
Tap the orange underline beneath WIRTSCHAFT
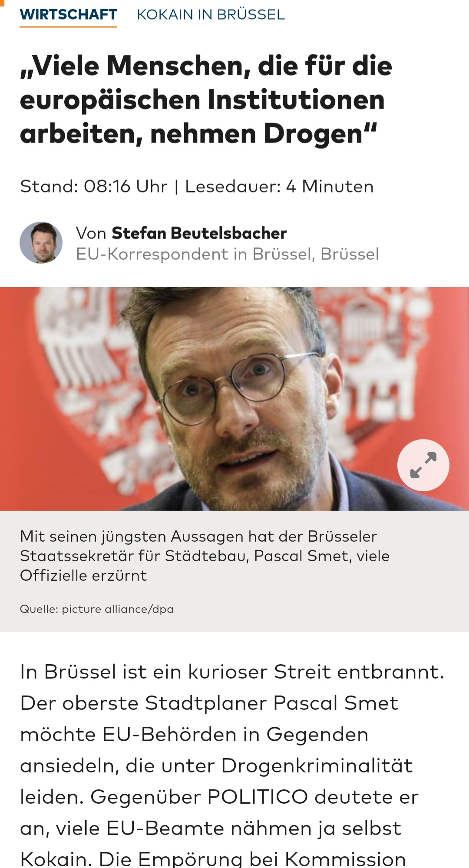pos(68,27)
